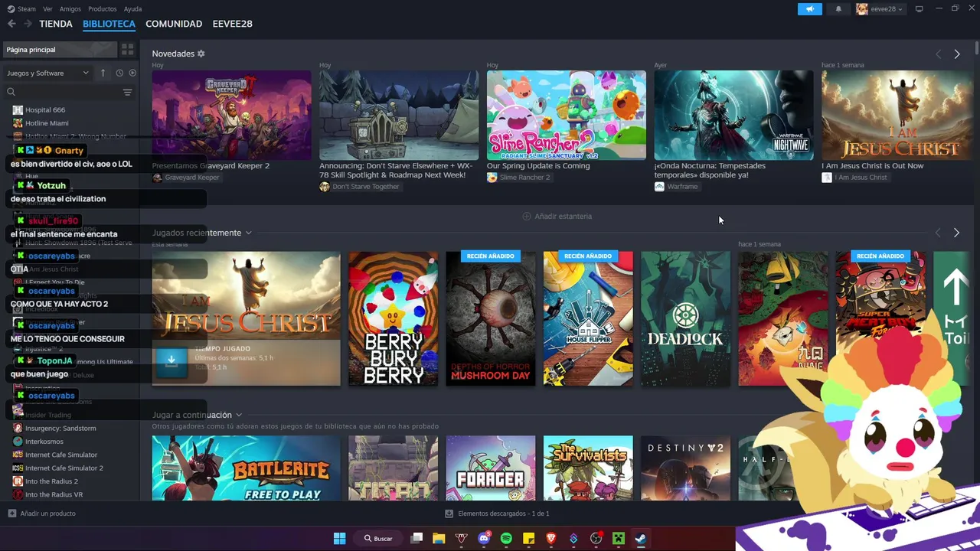This screenshot has width=980, height=551.
Task: Click the Añadir un producto link
Action: [x=47, y=514]
